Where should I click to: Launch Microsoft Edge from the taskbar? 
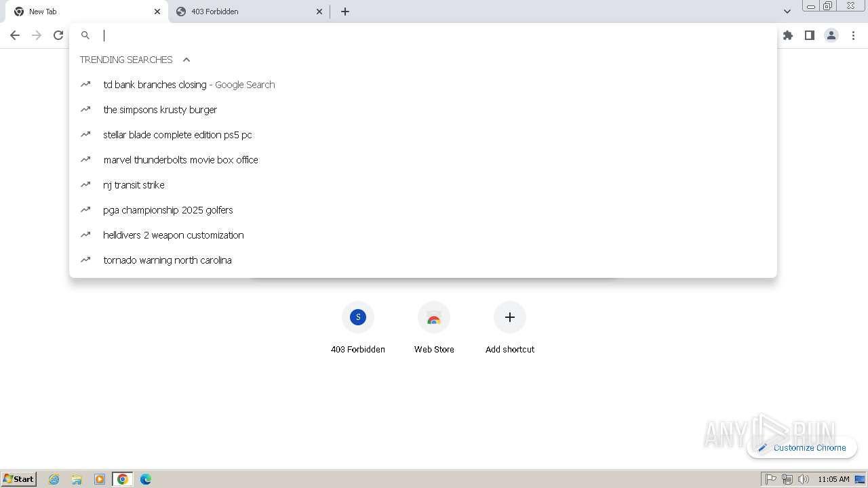point(146,479)
